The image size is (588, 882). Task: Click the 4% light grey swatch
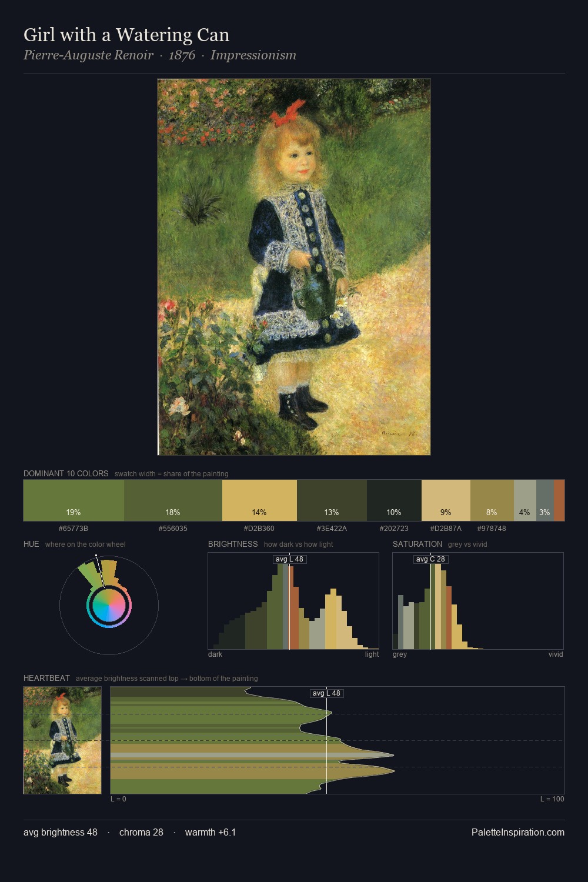[525, 500]
